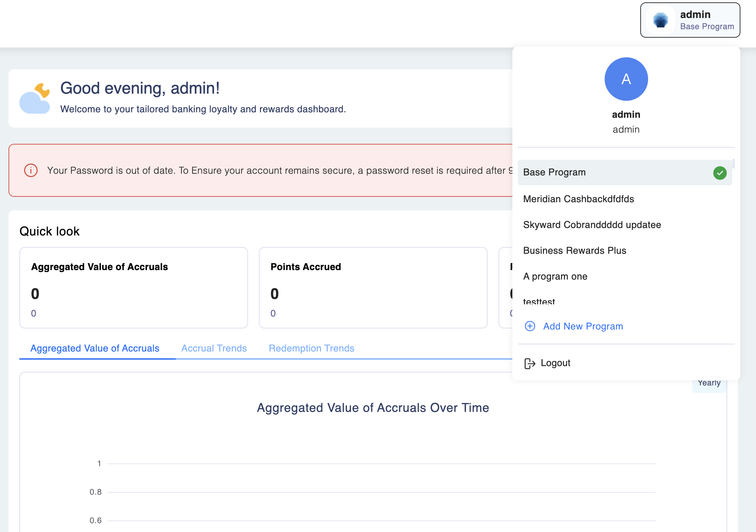Click the Add New Program link

[583, 326]
